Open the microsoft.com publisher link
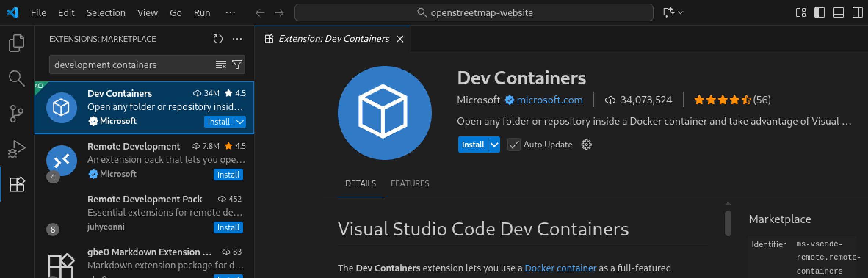 [549, 100]
